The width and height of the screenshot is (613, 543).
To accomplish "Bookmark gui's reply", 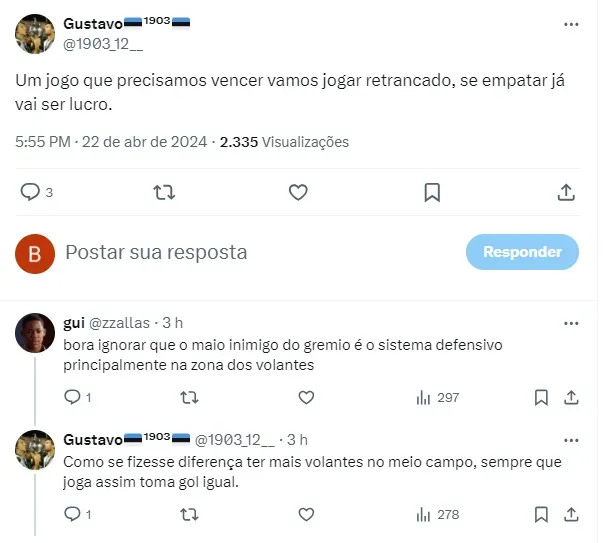I will pyautogui.click(x=541, y=398).
